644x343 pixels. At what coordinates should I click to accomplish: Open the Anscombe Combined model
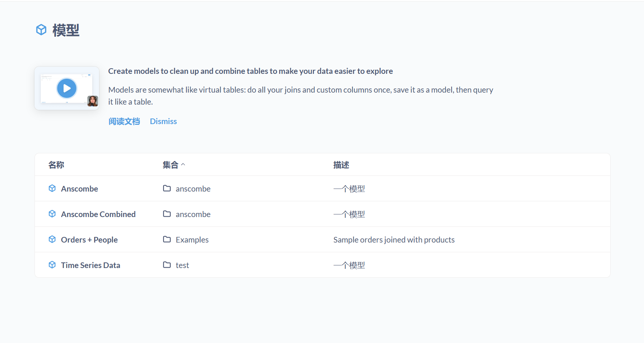(98, 214)
